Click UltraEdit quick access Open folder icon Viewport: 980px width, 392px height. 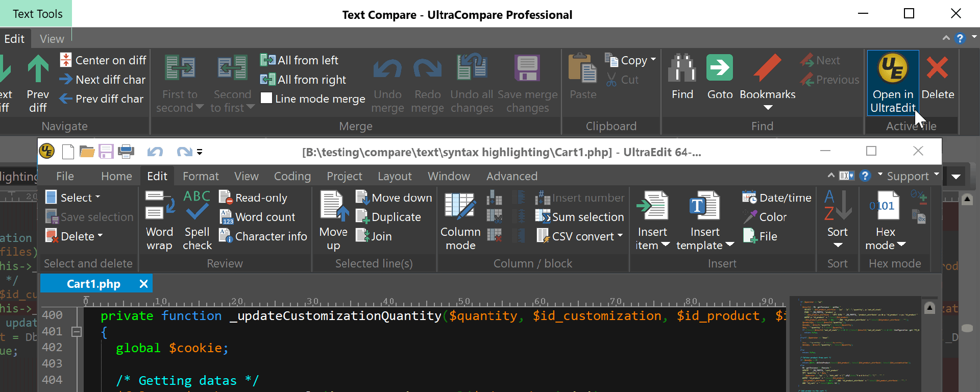(87, 152)
